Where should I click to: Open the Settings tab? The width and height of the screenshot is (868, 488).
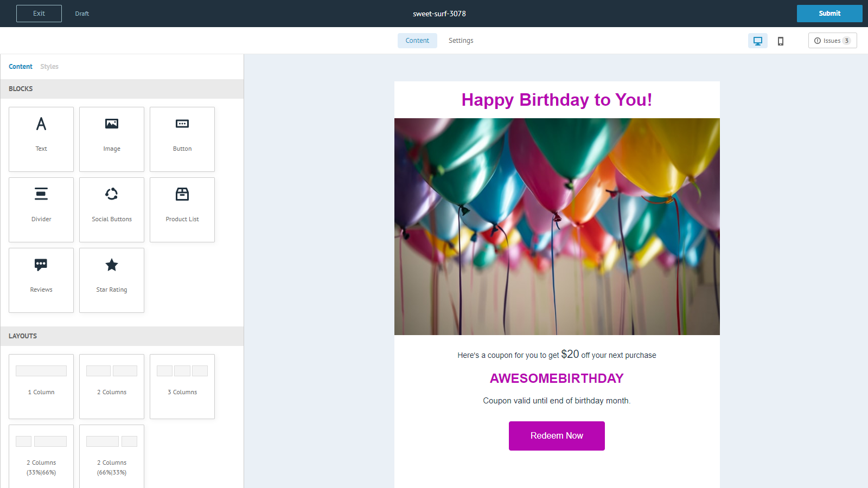tap(461, 41)
